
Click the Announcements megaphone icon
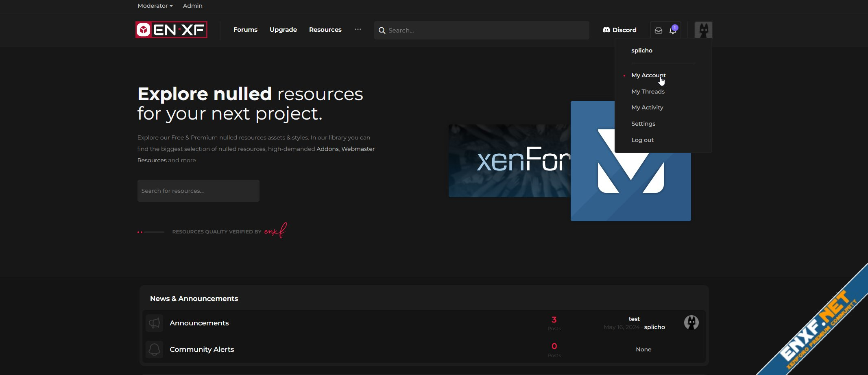click(154, 323)
